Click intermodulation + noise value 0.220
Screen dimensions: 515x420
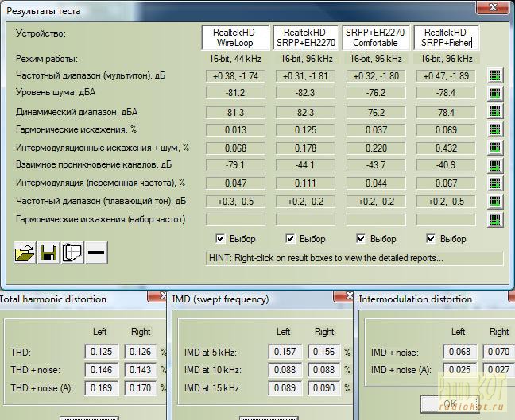[x=376, y=148]
